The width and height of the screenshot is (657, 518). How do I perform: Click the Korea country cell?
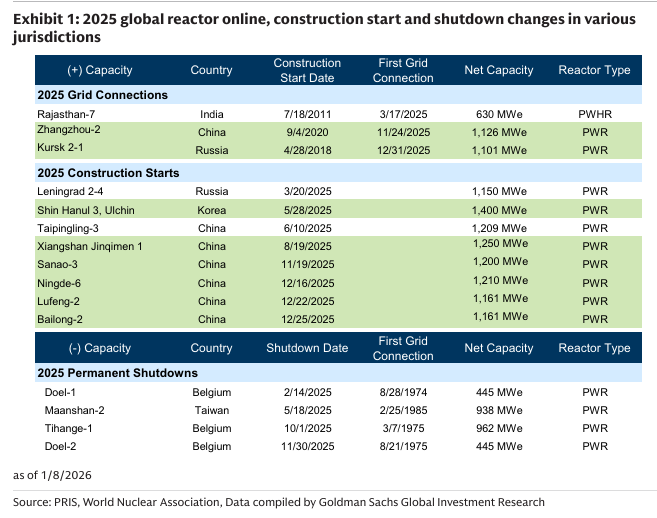click(x=211, y=208)
